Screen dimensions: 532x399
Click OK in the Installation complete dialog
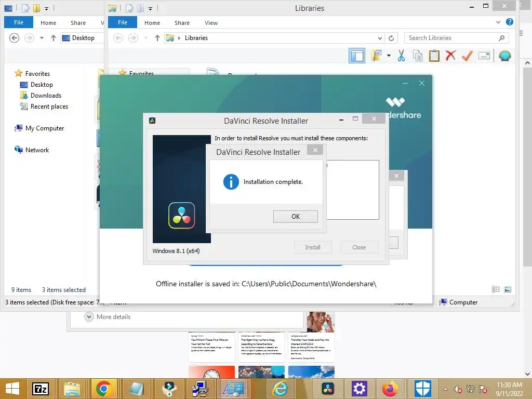pos(295,217)
